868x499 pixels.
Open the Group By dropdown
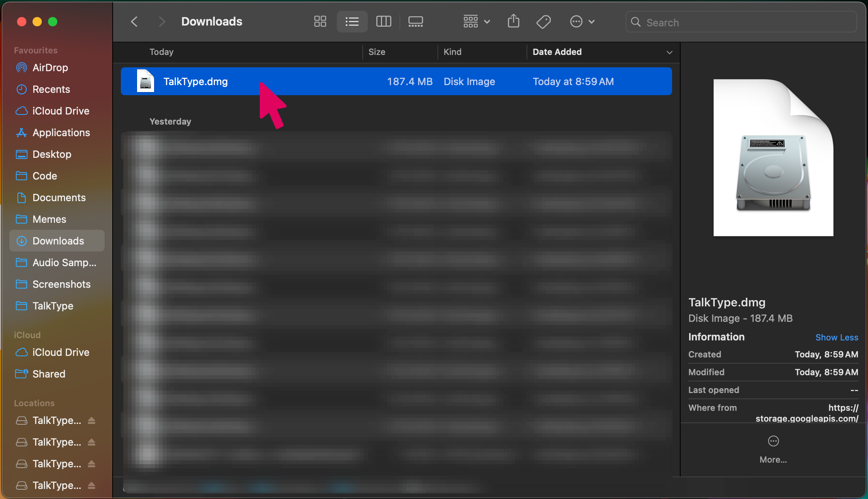pyautogui.click(x=477, y=22)
